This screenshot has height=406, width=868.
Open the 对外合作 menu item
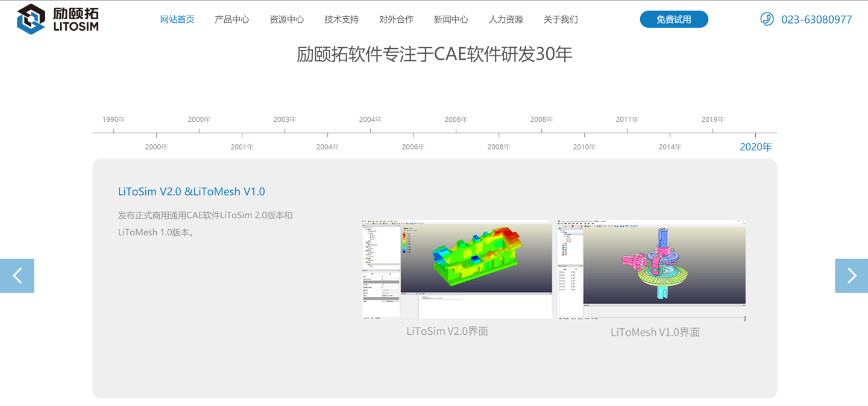[x=396, y=19]
